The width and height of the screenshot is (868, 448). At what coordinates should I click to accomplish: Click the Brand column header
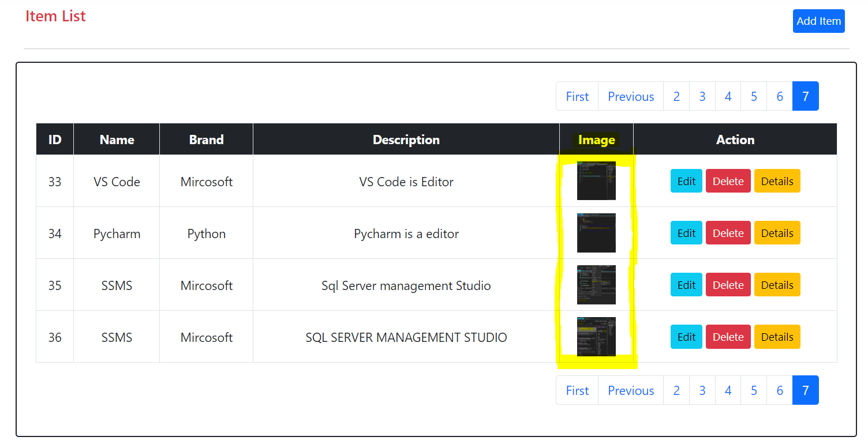tap(207, 140)
